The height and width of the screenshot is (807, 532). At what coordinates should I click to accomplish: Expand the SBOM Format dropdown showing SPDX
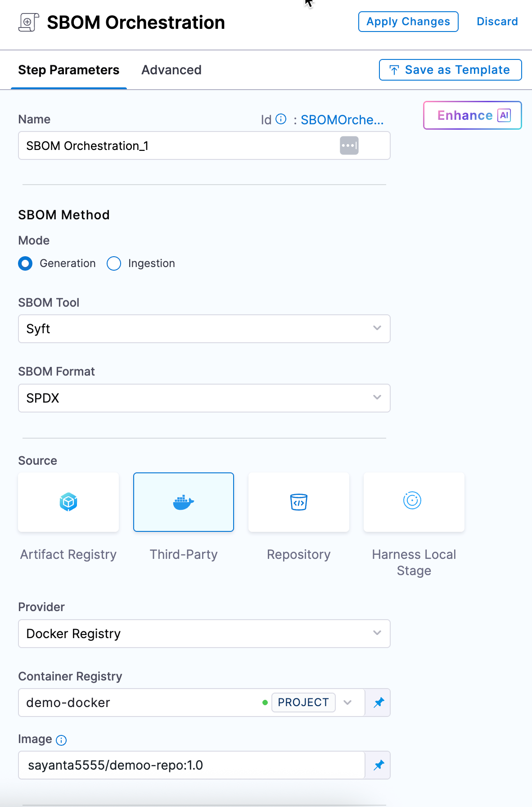(204, 398)
